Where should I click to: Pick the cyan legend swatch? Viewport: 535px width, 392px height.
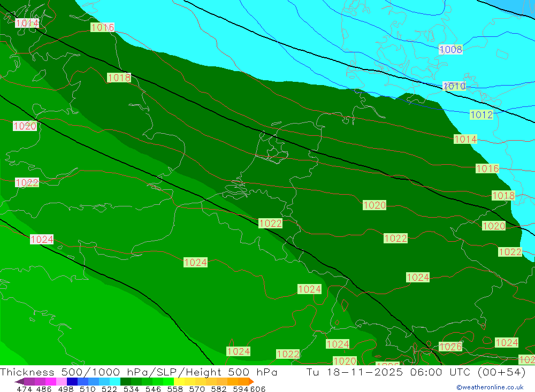[115, 381]
